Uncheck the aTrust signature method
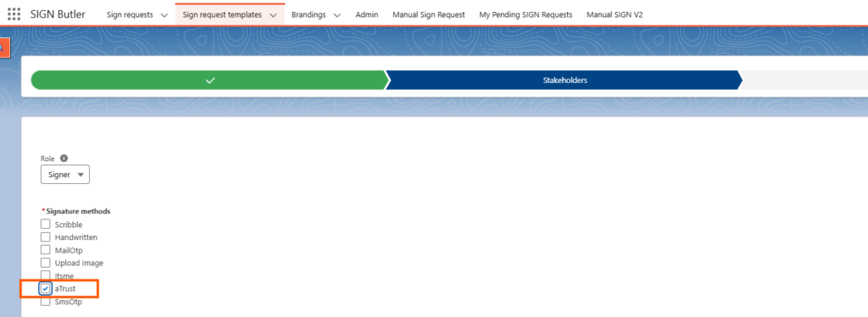Viewport: 868px width, 317px height. pos(46,288)
